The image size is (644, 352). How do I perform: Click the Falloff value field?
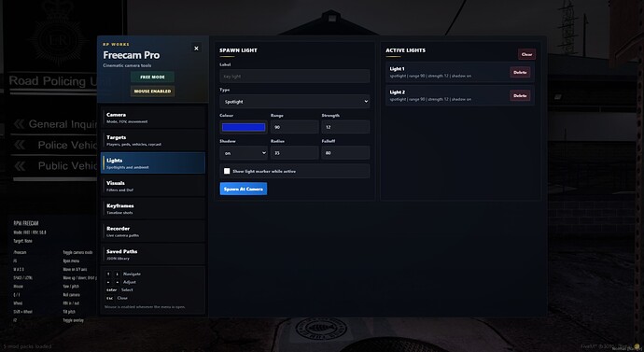tap(345, 153)
